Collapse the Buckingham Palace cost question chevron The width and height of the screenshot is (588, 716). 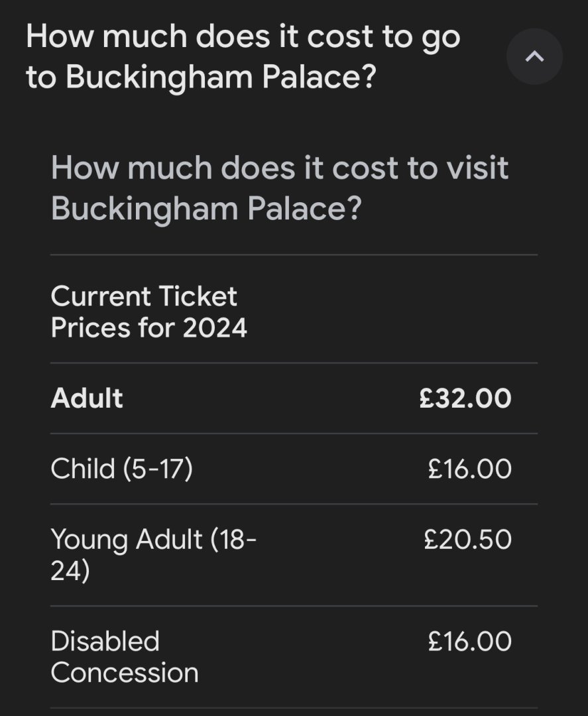coord(534,56)
